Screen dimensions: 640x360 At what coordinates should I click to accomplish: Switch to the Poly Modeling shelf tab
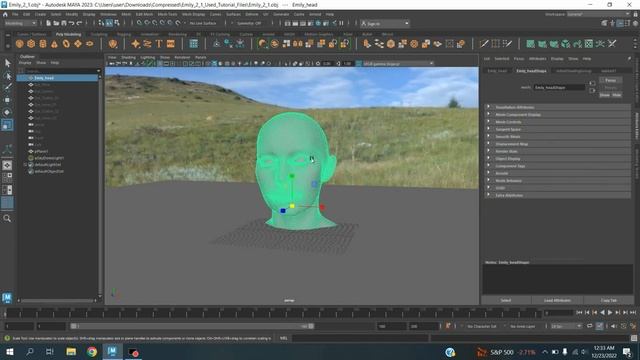[x=68, y=34]
